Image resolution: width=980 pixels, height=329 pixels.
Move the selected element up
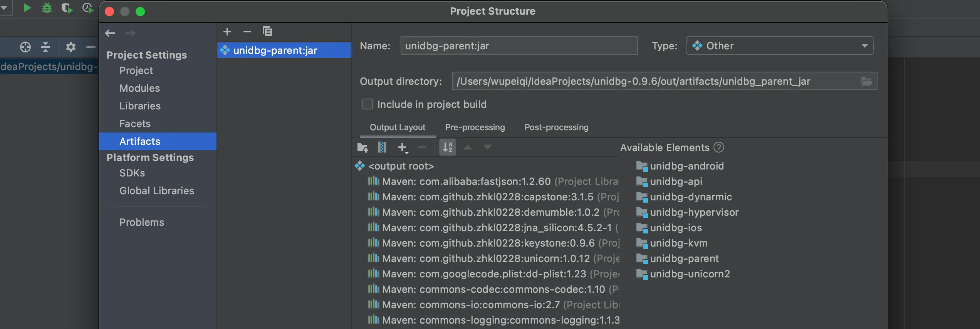click(468, 147)
